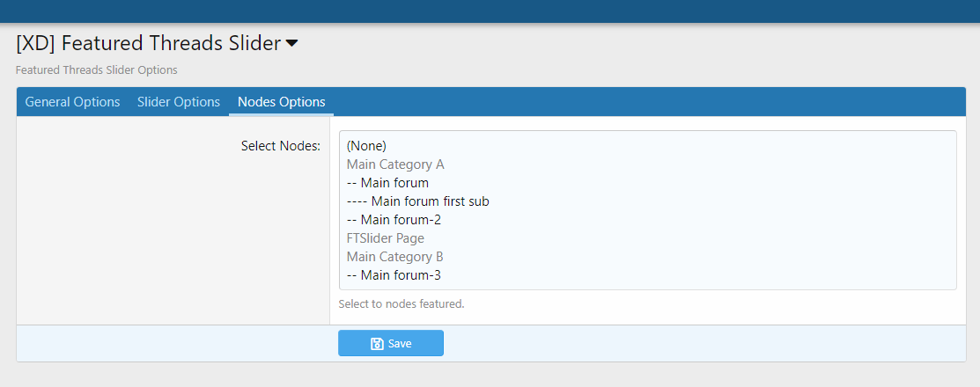This screenshot has width=980, height=387.
Task: Switch to the General Options tab
Action: coord(72,102)
